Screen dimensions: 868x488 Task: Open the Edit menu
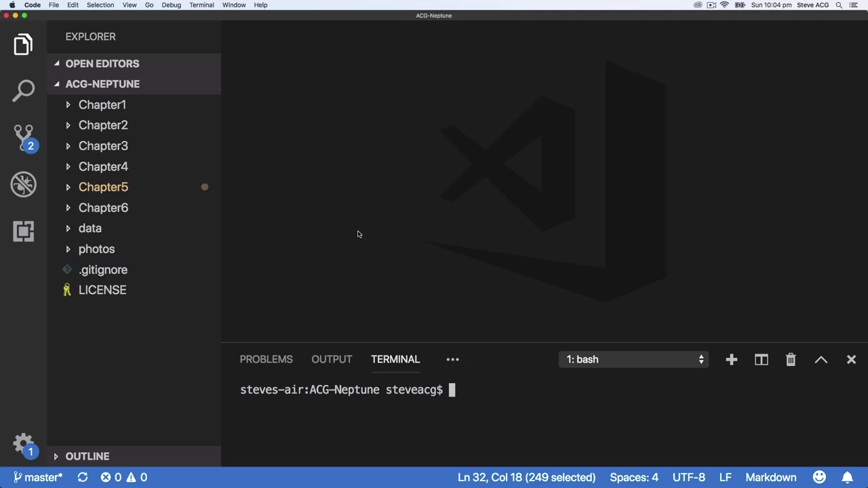coord(73,5)
